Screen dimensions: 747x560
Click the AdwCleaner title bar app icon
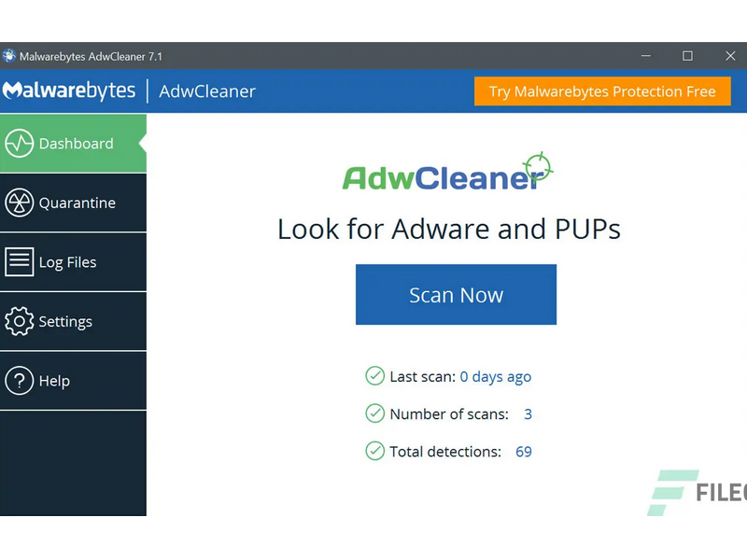tap(8, 56)
